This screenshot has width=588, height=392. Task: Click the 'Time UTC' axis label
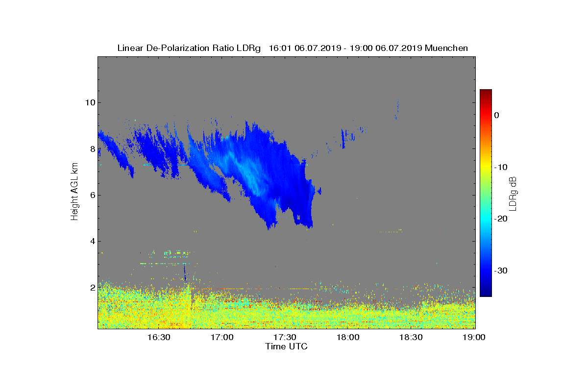(287, 346)
